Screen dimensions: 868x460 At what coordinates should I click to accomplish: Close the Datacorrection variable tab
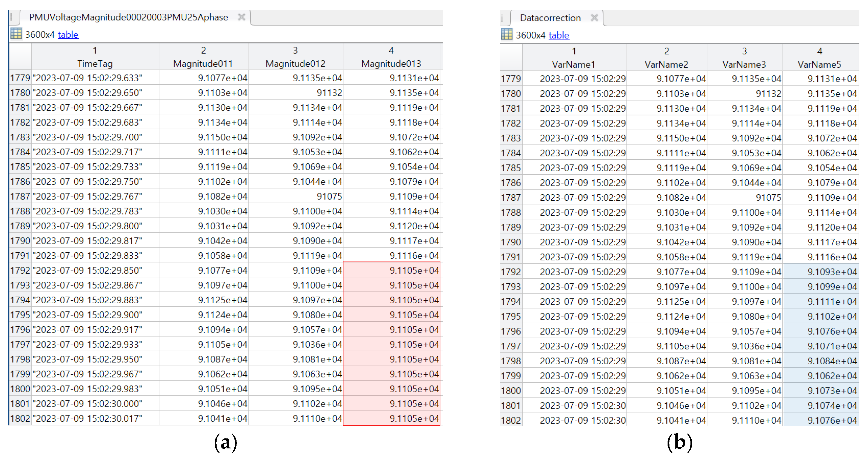[594, 18]
